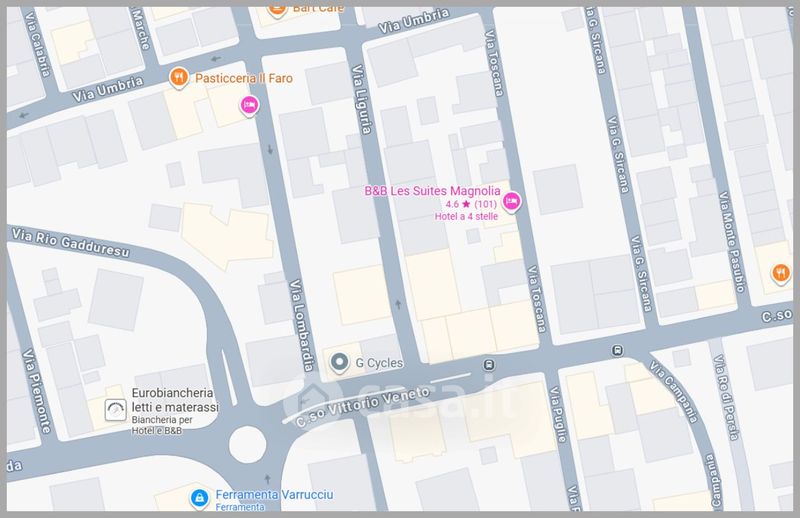Open the Pasticceria Il Faro label
Image resolution: width=800 pixels, height=518 pixels.
pos(243,77)
